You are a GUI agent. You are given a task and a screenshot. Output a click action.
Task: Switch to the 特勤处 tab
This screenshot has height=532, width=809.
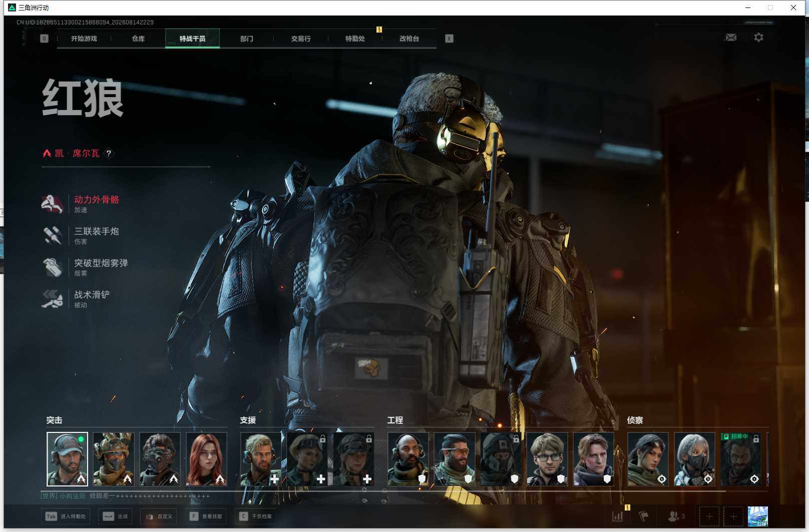355,39
